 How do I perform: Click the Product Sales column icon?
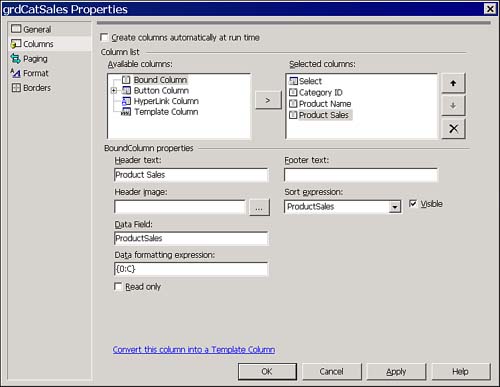(x=293, y=115)
